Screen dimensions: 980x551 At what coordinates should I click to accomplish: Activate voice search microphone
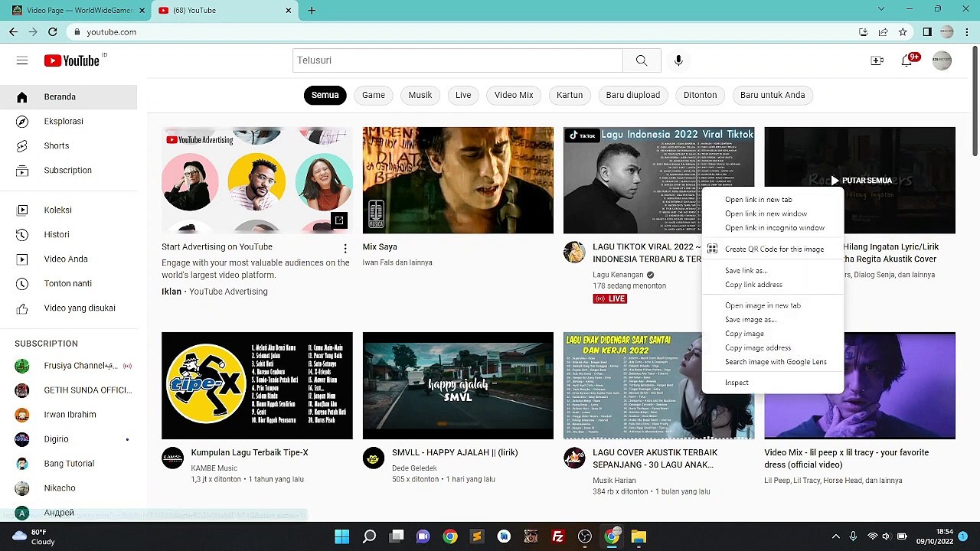pyautogui.click(x=678, y=60)
